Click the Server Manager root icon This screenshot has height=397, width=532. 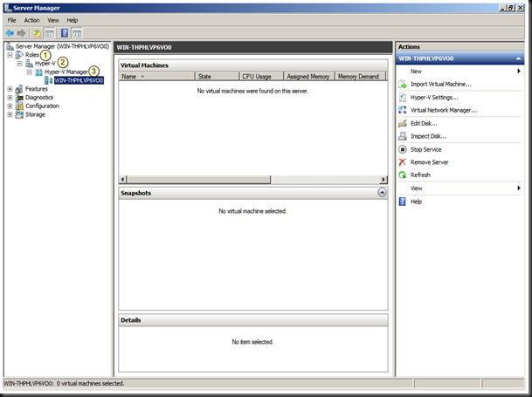10,46
